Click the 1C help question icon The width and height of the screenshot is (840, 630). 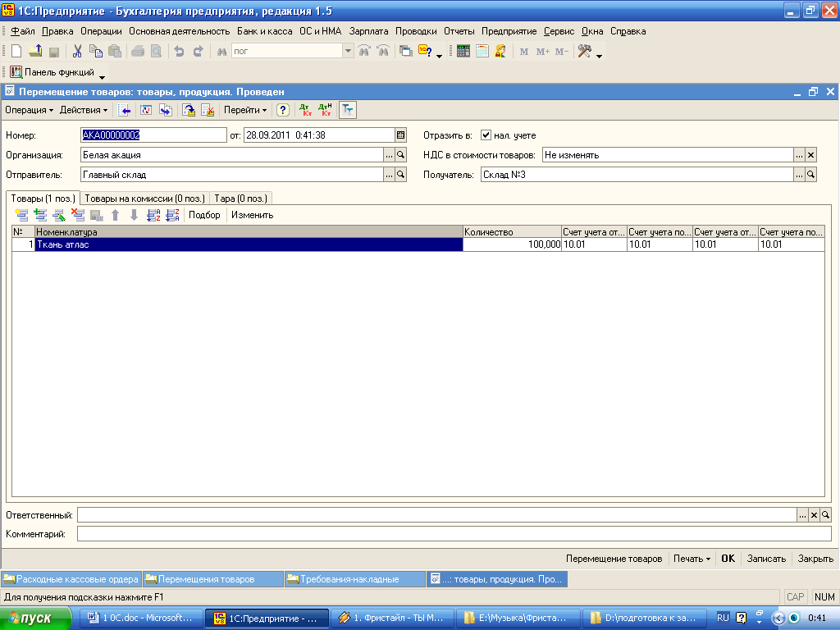(x=426, y=52)
